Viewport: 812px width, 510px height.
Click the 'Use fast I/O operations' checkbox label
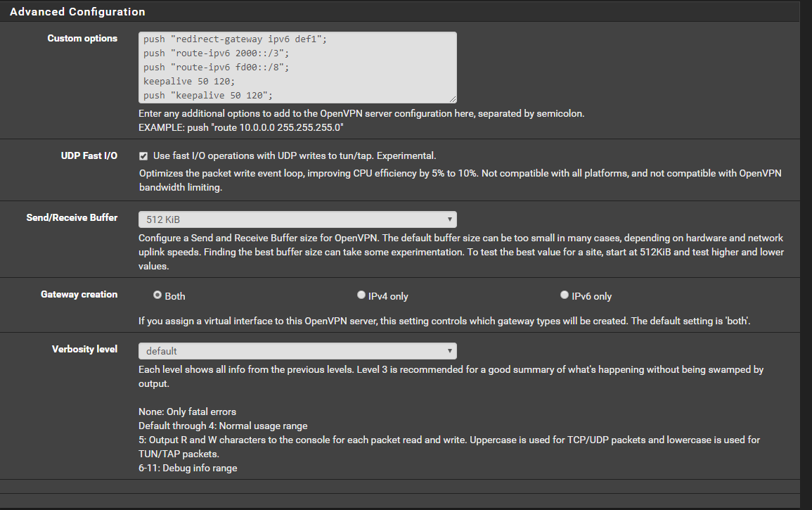(295, 156)
